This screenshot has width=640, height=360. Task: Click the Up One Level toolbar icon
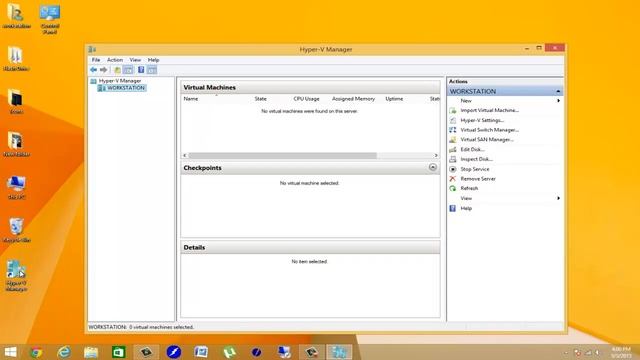click(118, 70)
